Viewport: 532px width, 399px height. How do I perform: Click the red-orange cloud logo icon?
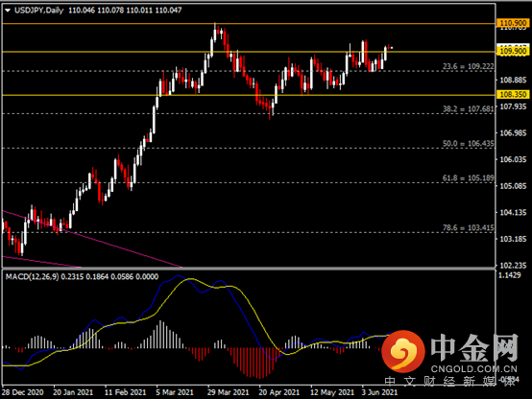[x=403, y=351]
